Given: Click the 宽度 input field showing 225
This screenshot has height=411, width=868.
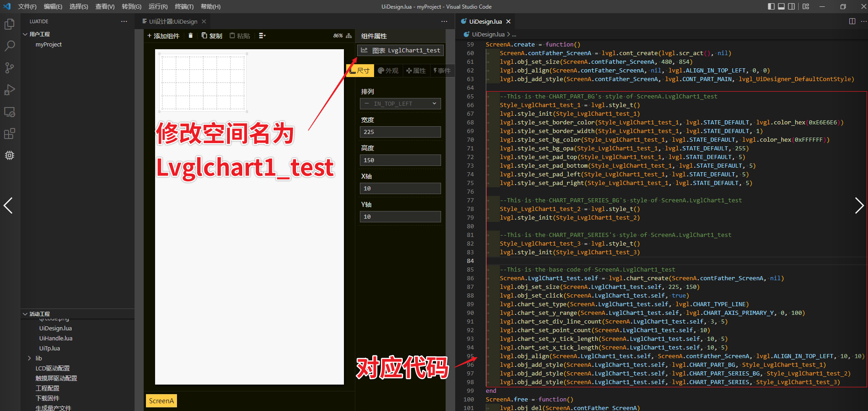Looking at the screenshot, I should 400,132.
